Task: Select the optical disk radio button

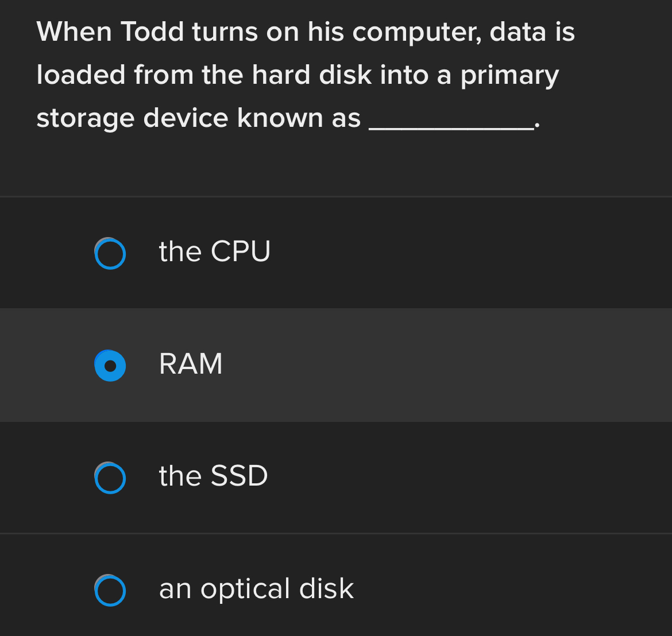Action: (x=110, y=590)
